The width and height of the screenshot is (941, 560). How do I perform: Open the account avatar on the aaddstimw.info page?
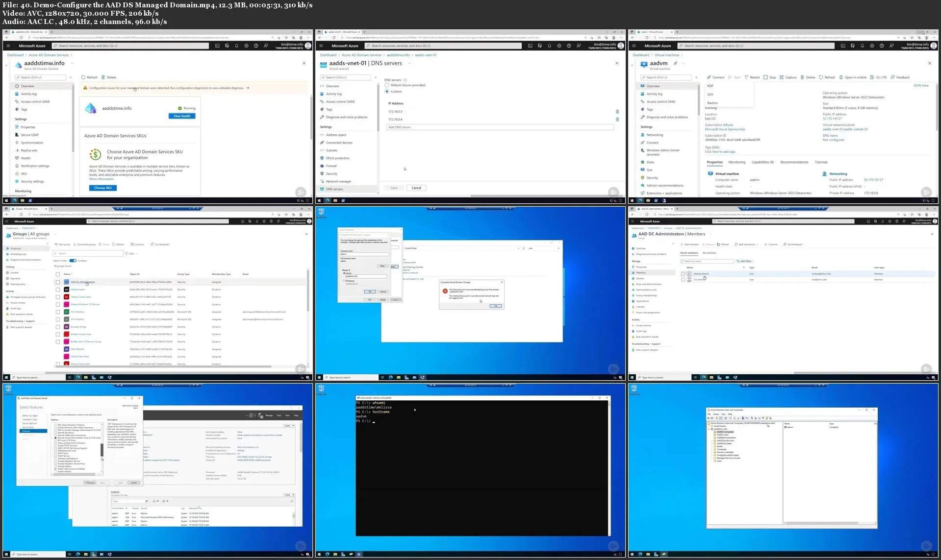[x=308, y=46]
